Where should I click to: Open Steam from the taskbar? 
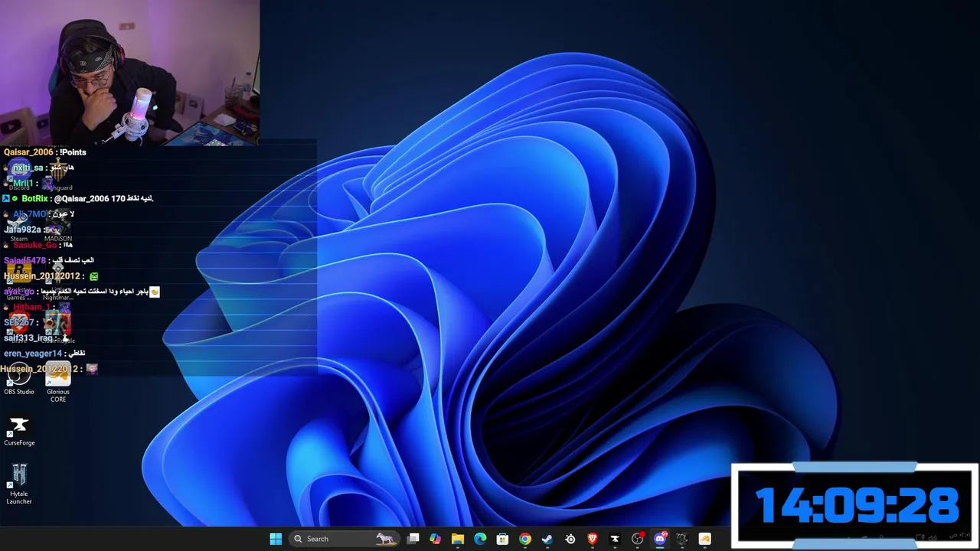(547, 539)
